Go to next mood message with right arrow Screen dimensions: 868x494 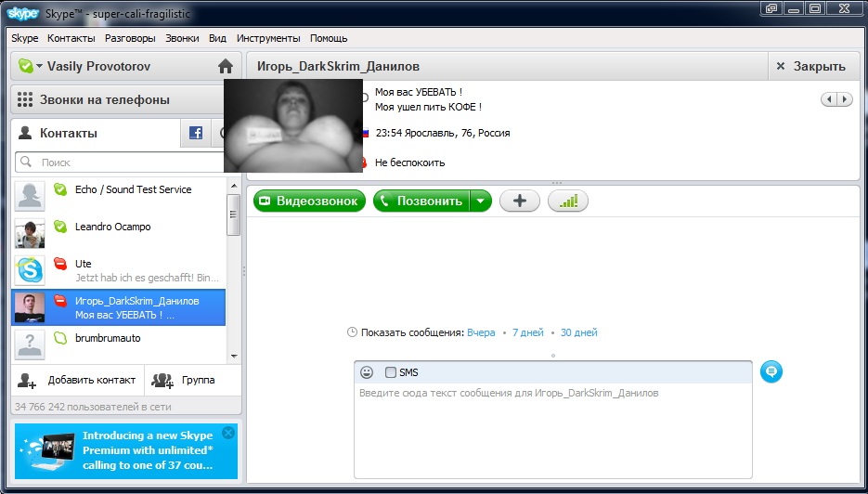click(844, 99)
